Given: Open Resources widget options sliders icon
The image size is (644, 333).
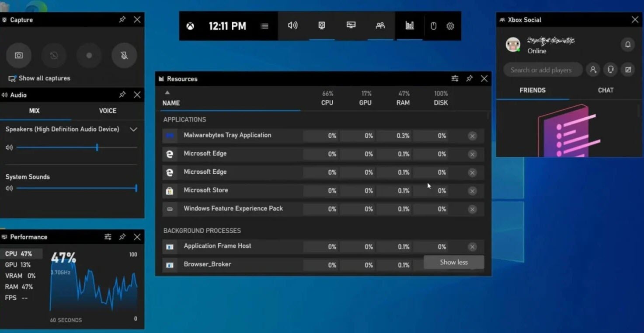Looking at the screenshot, I should [455, 79].
